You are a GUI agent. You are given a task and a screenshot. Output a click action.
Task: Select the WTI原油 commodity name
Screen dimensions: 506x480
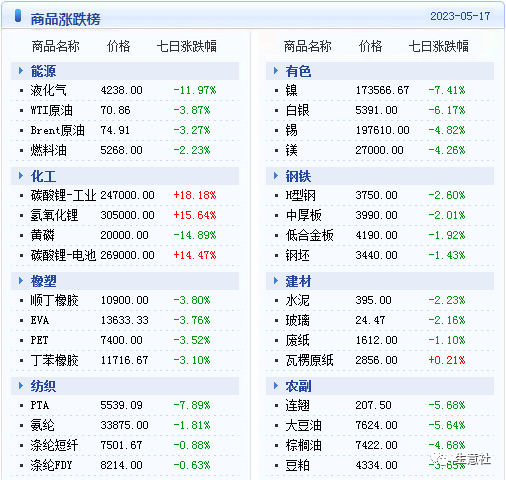[52, 110]
